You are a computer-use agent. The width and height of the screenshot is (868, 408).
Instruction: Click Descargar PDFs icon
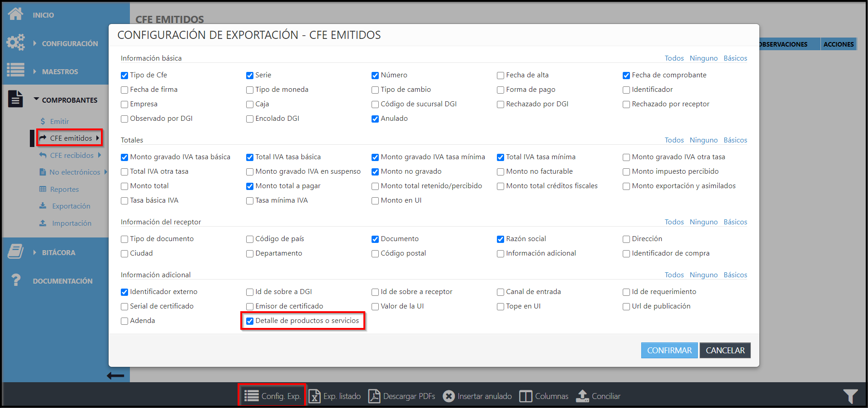(374, 396)
